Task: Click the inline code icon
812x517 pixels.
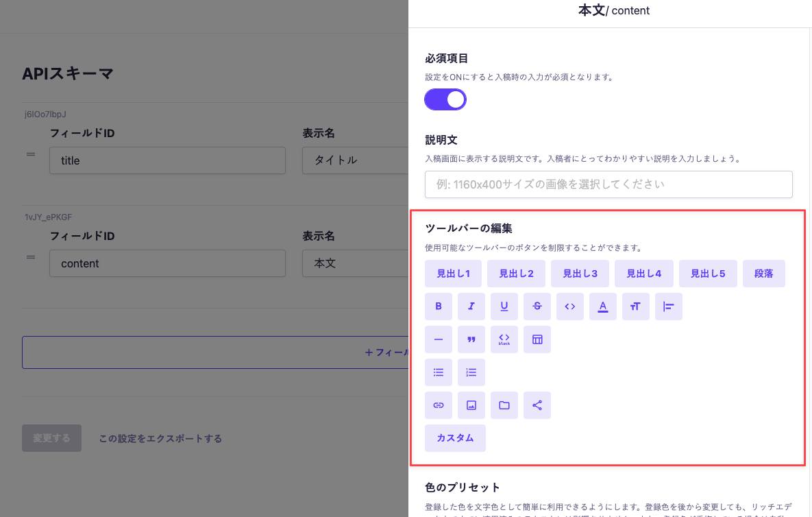Action: [569, 306]
